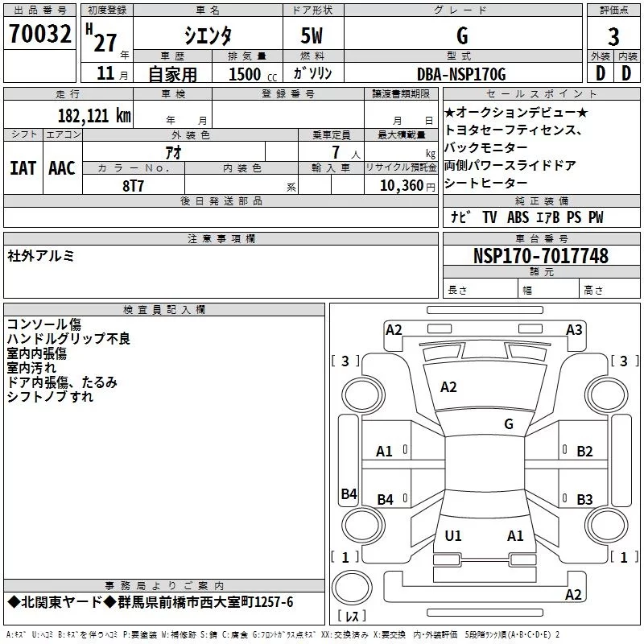The image size is (644, 644).
Task: Click the A2 mark on the hood
Action: 448,387
